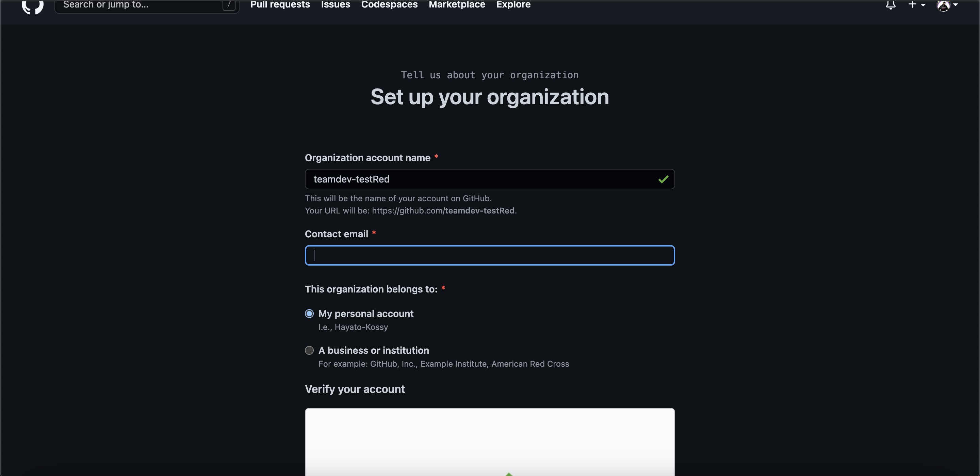Open the Codespaces page

tap(389, 4)
